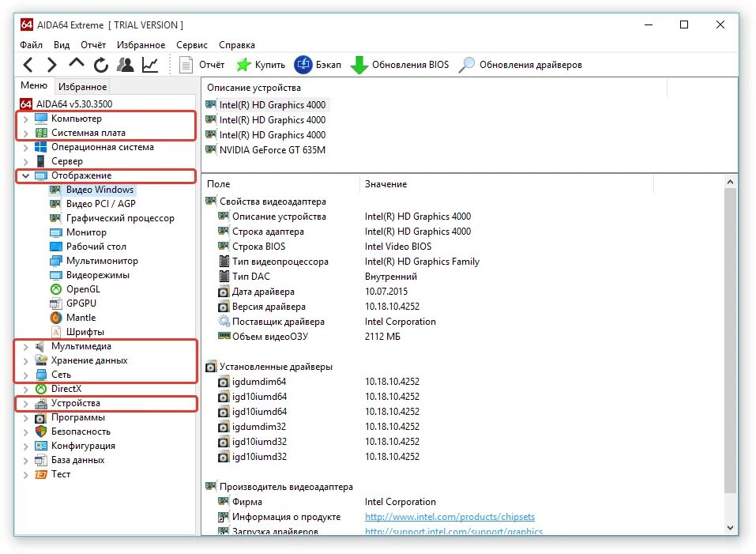Viewport: 756px width, 554px height.
Task: Click the Бэкап toolbar button
Action: pyautogui.click(x=318, y=65)
